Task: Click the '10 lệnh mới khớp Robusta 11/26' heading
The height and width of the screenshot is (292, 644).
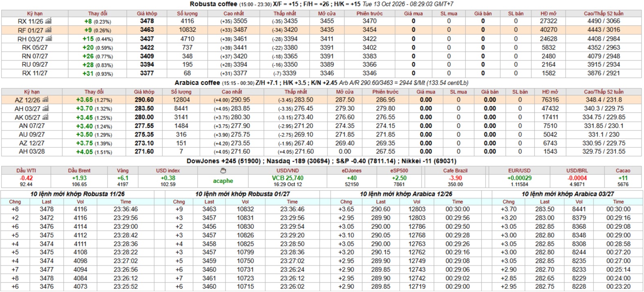Action: pos(77,194)
